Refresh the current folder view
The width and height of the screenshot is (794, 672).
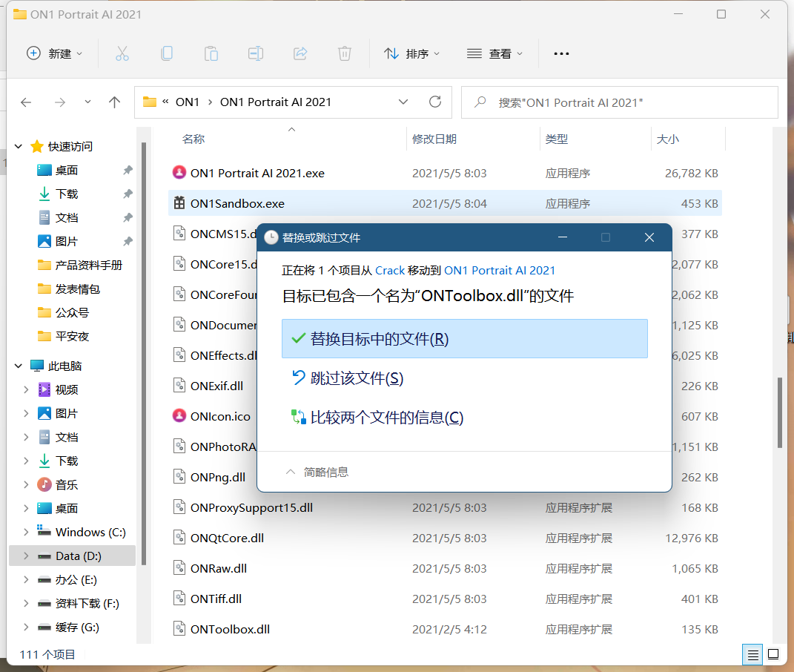(435, 102)
